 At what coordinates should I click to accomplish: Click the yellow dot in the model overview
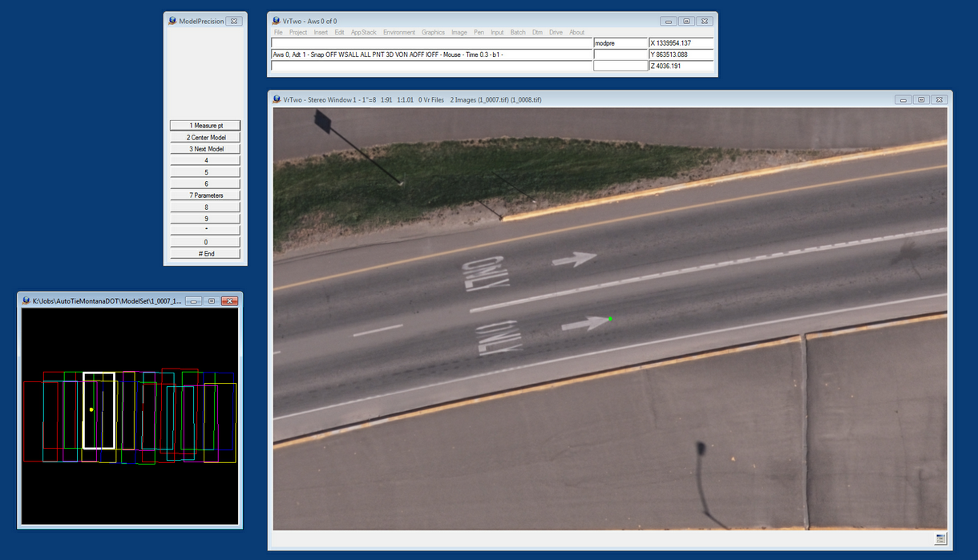click(x=91, y=409)
